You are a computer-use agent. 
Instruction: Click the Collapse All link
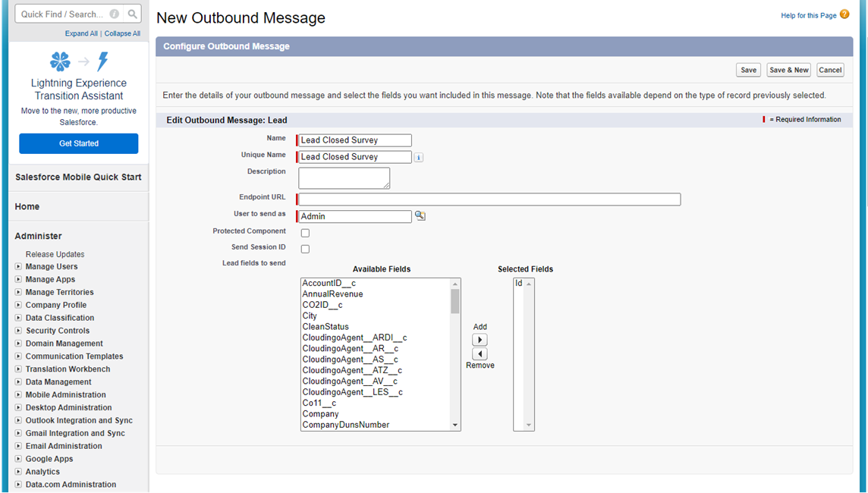point(122,33)
